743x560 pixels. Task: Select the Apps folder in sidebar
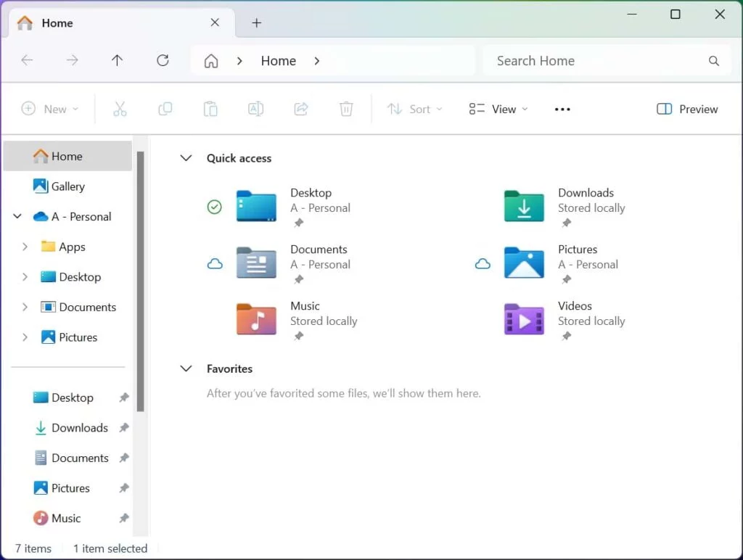(x=62, y=247)
